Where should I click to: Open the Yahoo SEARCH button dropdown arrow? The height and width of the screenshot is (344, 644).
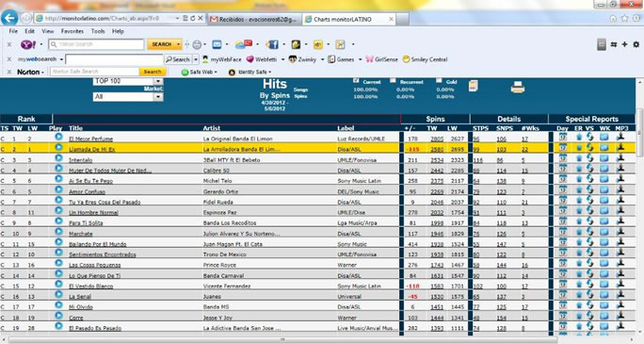tap(178, 44)
